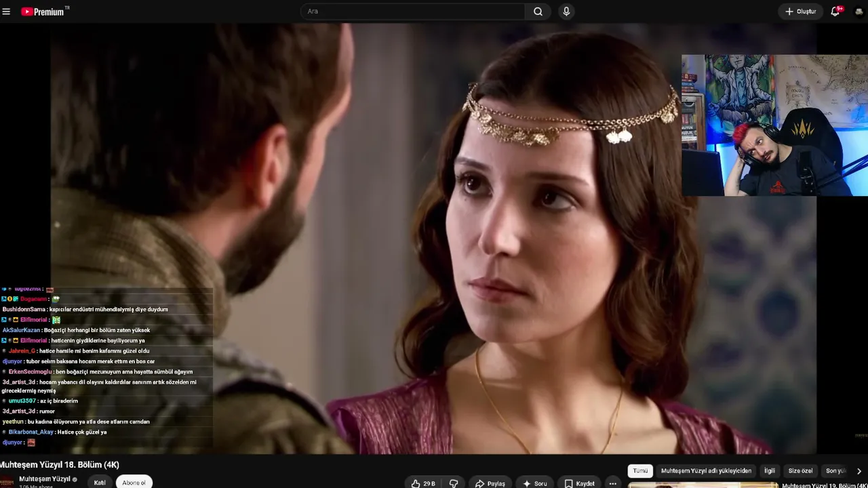The width and height of the screenshot is (868, 488).
Task: Open the Soru ask button
Action: [534, 483]
